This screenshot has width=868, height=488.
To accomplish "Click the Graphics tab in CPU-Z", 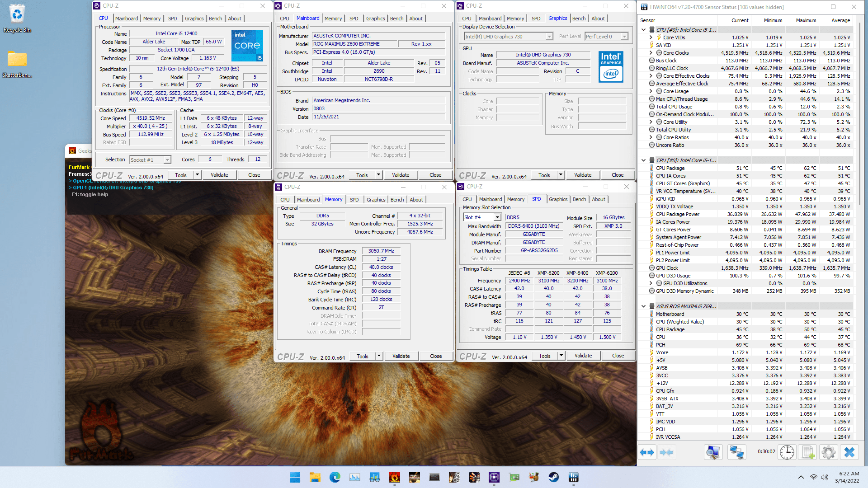I will click(193, 19).
